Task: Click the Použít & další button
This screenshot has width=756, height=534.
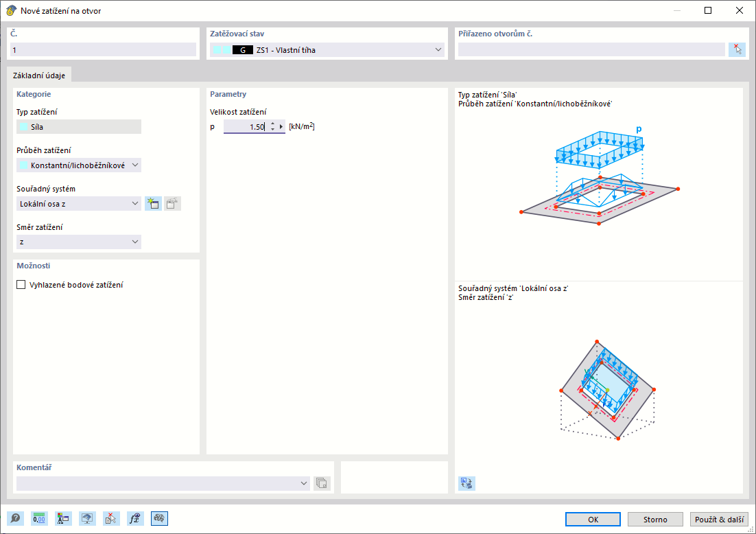Action: pos(720,520)
